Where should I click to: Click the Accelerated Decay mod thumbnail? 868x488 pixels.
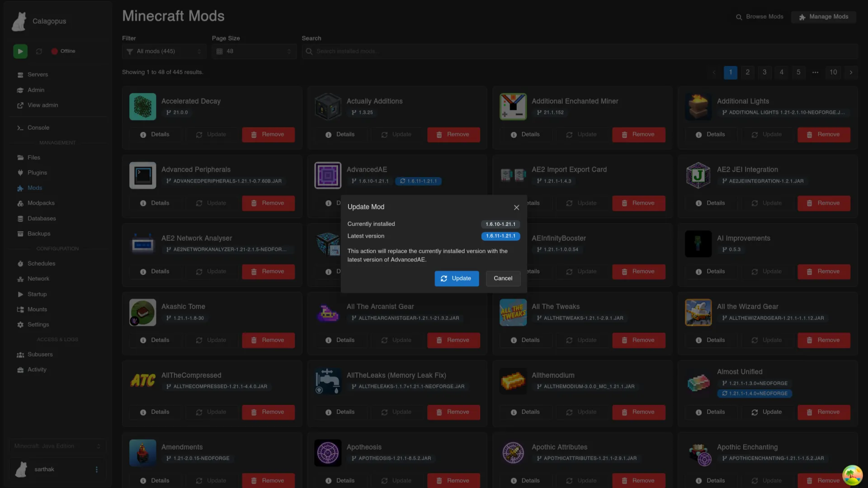point(142,107)
